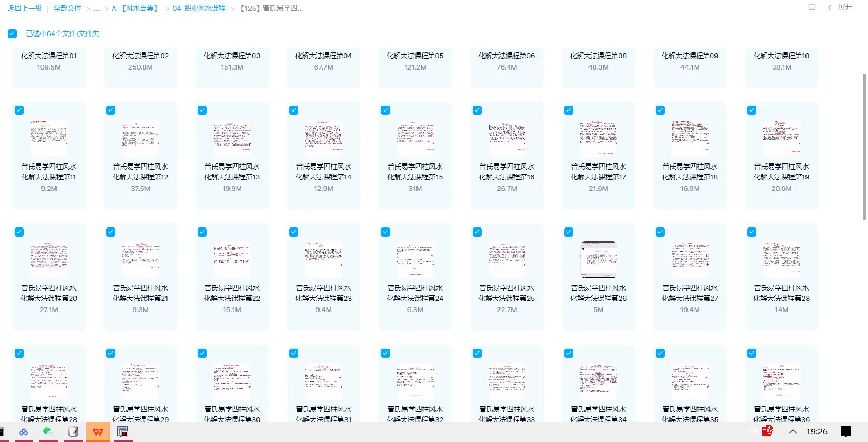
Task: Click the 【125】曾氏易学四... current folder breadcrumb
Action: pos(271,8)
